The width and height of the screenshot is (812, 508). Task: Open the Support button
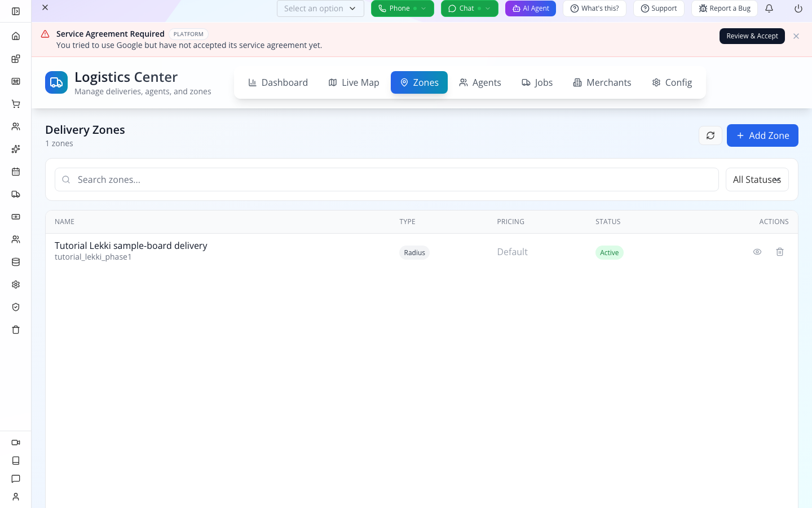[x=659, y=8]
